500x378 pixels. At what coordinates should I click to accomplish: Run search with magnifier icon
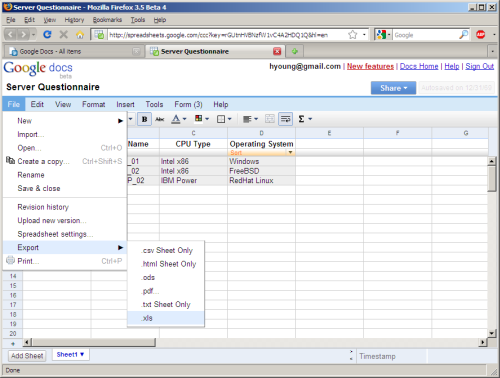[x=463, y=34]
